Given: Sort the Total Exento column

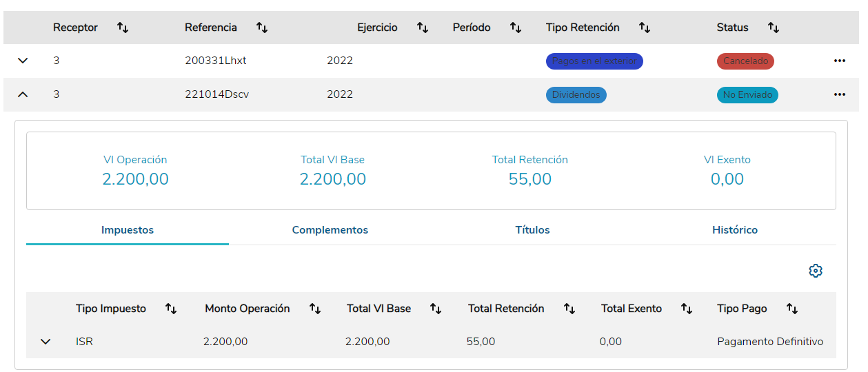Looking at the screenshot, I should pyautogui.click(x=687, y=309).
